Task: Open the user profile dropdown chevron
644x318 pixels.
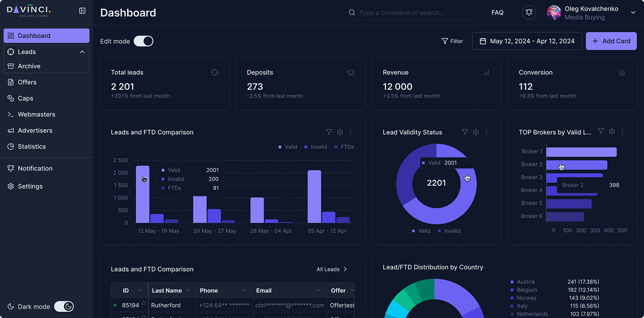Action: (633, 13)
